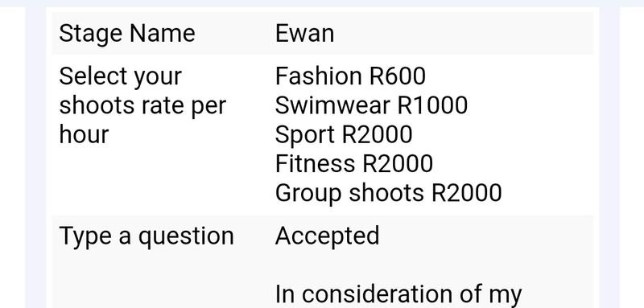Click the word Fitness
The height and width of the screenshot is (308, 644).
click(x=315, y=163)
